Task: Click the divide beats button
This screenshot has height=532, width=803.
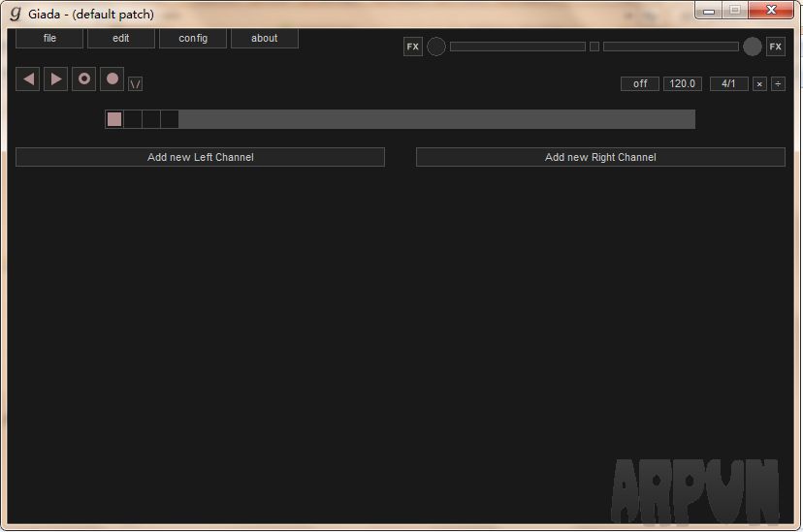Action: 778,84
